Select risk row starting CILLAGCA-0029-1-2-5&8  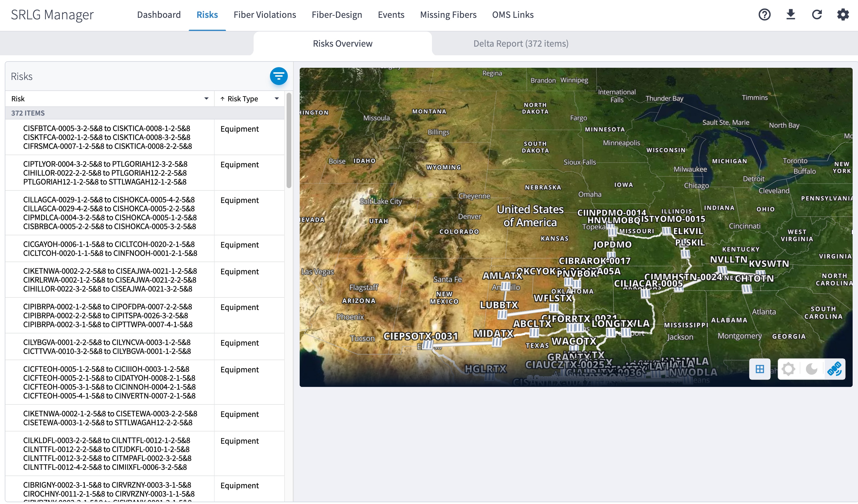[145, 213]
